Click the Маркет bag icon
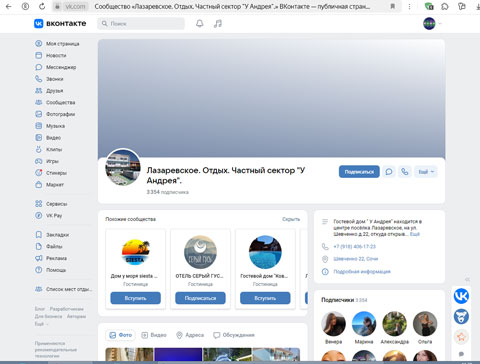480x364 pixels. pyautogui.click(x=39, y=184)
